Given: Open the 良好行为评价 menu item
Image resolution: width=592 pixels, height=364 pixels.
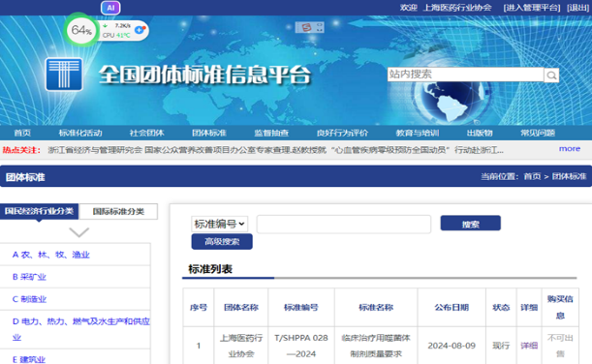Looking at the screenshot, I should 342,133.
